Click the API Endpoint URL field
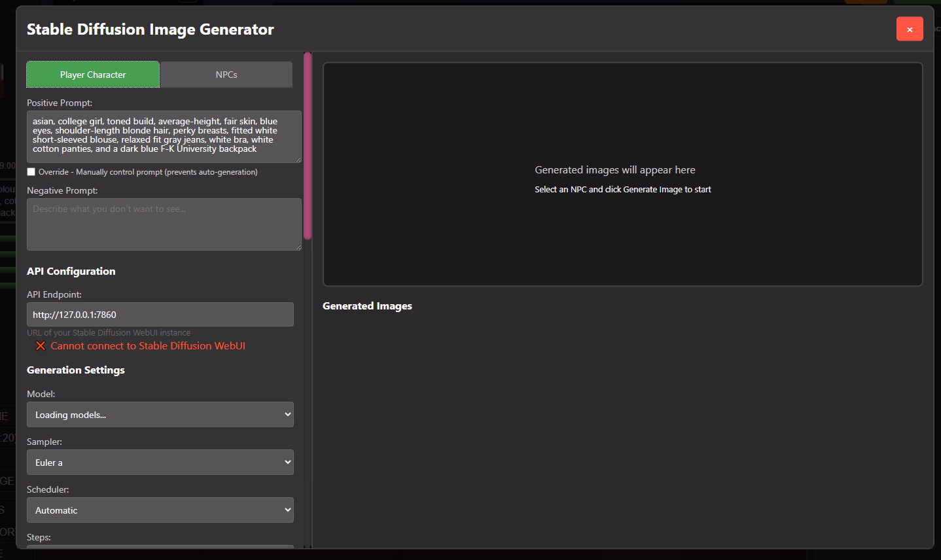Image resolution: width=941 pixels, height=560 pixels. pyautogui.click(x=160, y=315)
